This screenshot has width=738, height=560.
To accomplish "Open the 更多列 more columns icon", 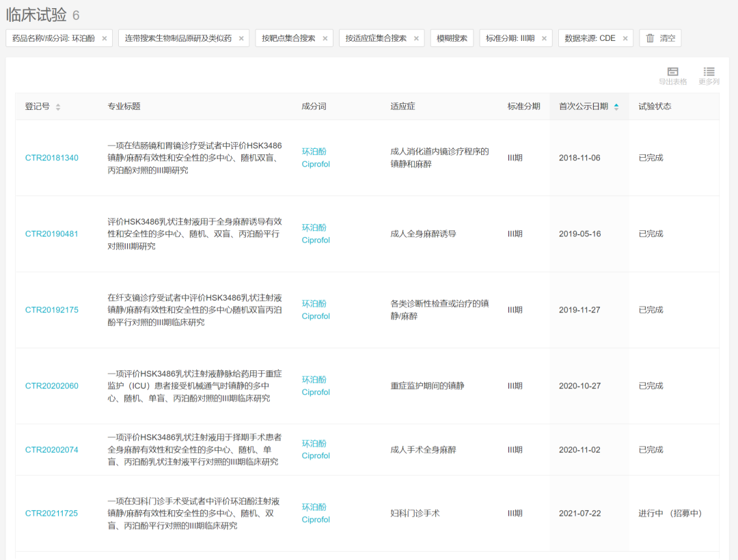I will pos(709,72).
